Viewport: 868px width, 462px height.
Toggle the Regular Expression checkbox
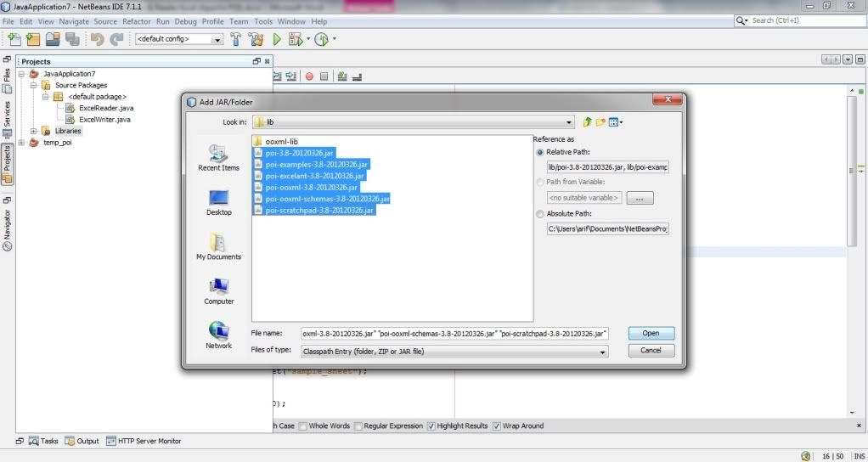(x=358, y=426)
